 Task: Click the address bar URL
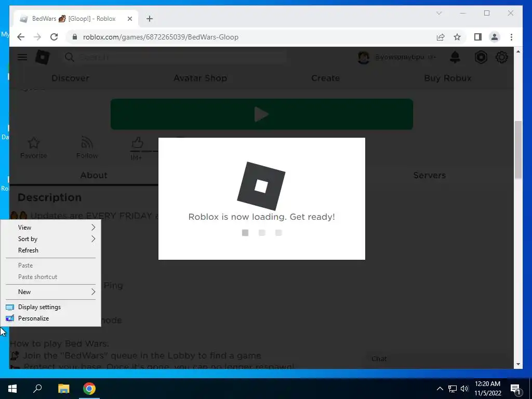point(161,37)
